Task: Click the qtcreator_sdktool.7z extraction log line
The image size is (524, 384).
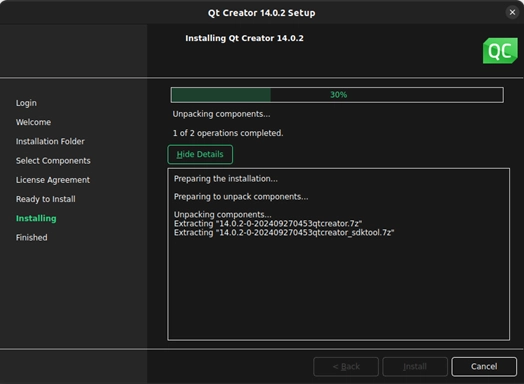Action: [284, 233]
